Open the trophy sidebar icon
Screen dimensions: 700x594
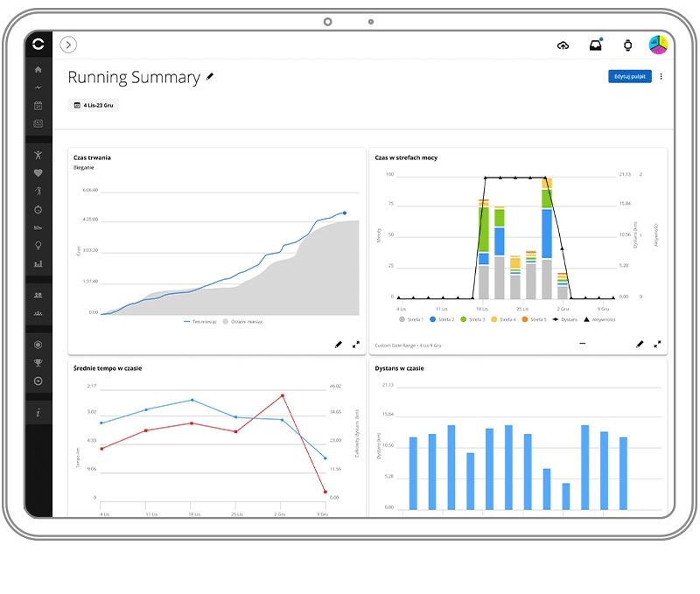(38, 363)
